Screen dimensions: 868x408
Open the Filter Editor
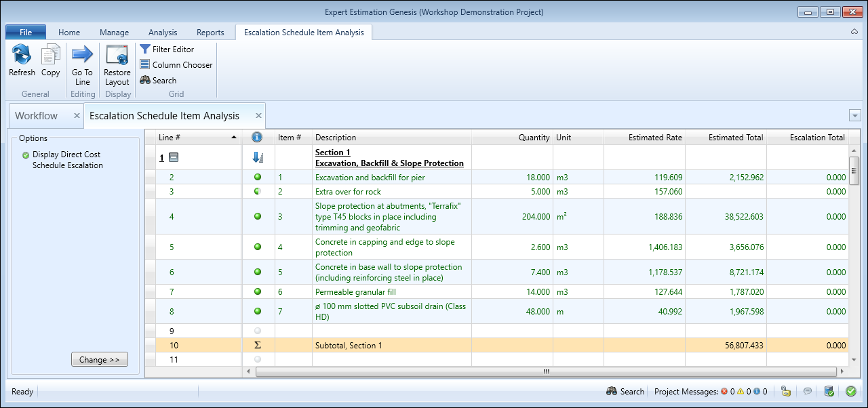point(167,49)
